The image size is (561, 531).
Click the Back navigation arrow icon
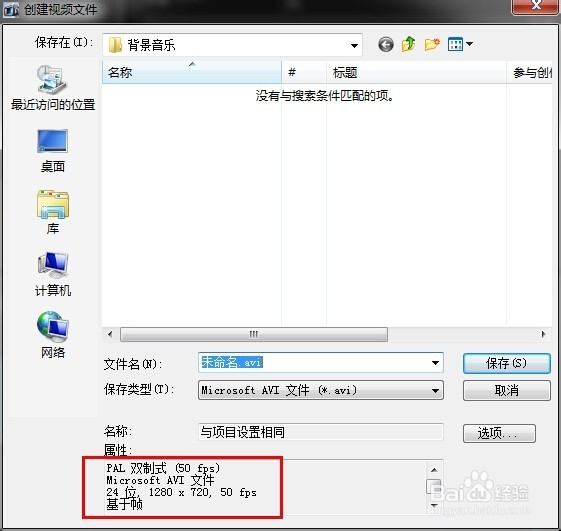pyautogui.click(x=386, y=45)
